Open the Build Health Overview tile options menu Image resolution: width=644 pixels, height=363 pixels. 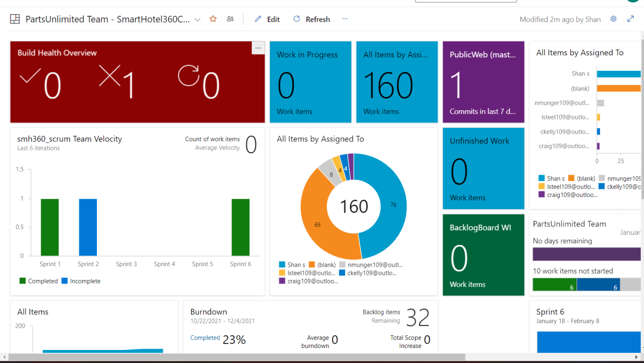coord(258,48)
